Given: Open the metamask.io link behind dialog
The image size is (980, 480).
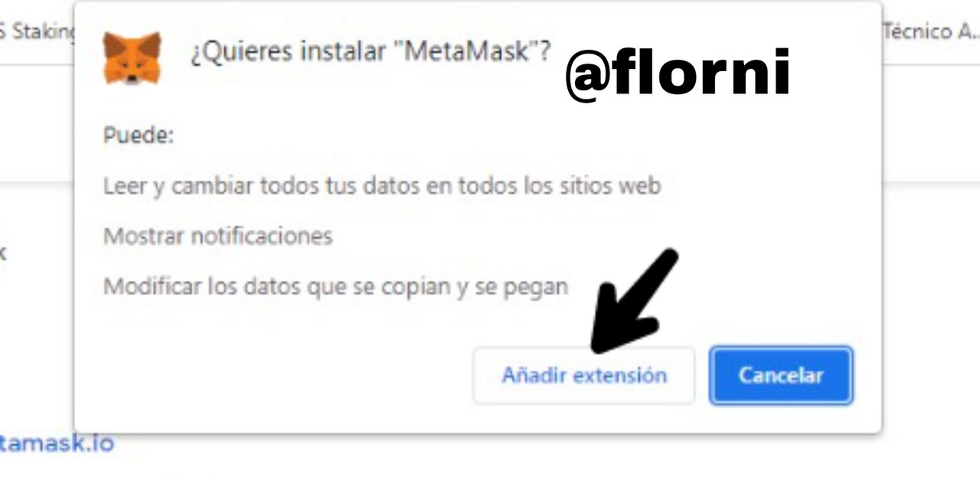Looking at the screenshot, I should (x=57, y=442).
